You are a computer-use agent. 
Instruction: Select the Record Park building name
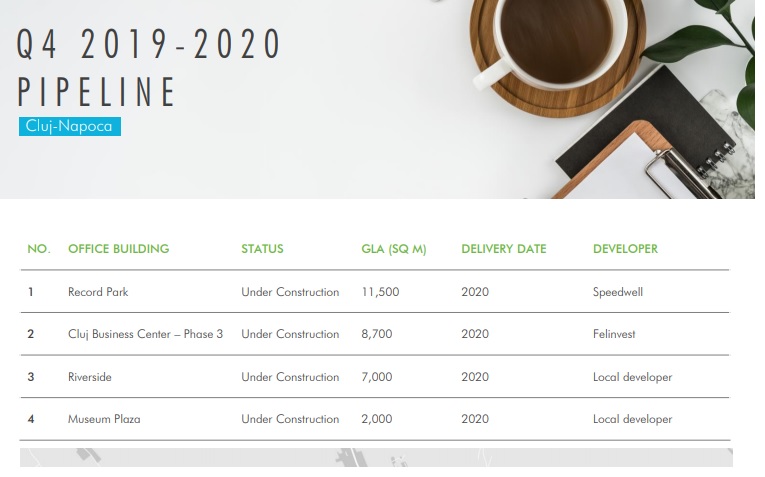(x=98, y=292)
